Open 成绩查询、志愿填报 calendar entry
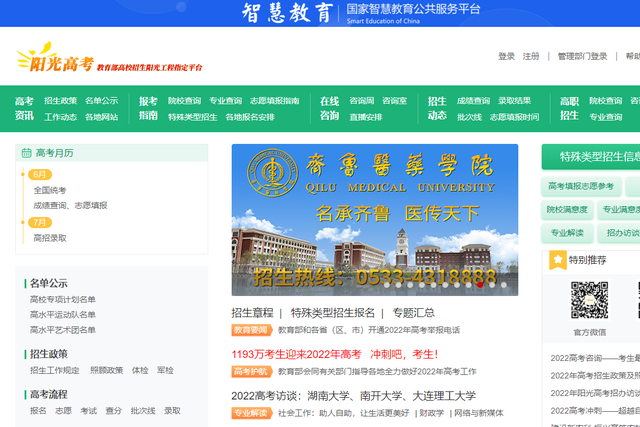This screenshot has height=427, width=640. pyautogui.click(x=70, y=205)
